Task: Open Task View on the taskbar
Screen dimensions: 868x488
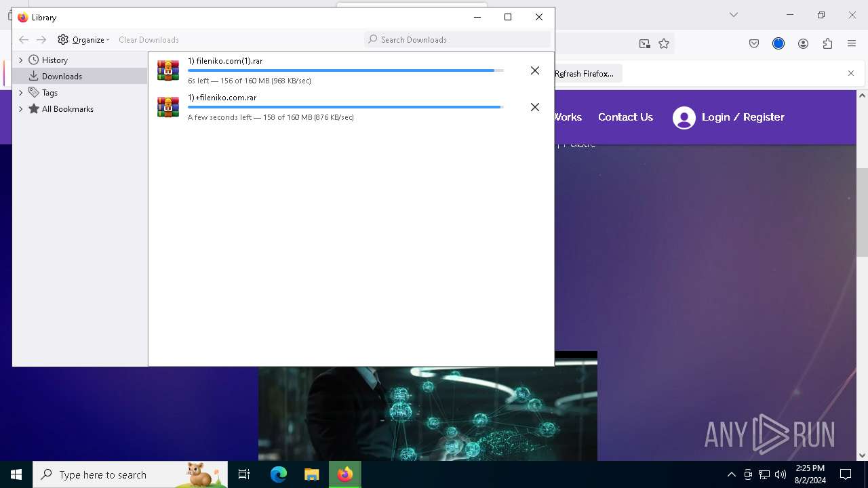Action: [244, 474]
